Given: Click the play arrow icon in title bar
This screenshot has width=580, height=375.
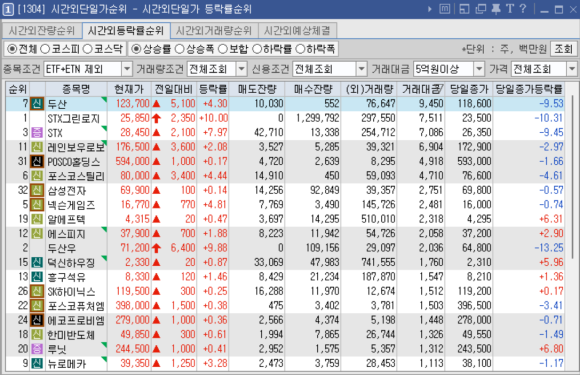Looking at the screenshot, I should [x=429, y=9].
